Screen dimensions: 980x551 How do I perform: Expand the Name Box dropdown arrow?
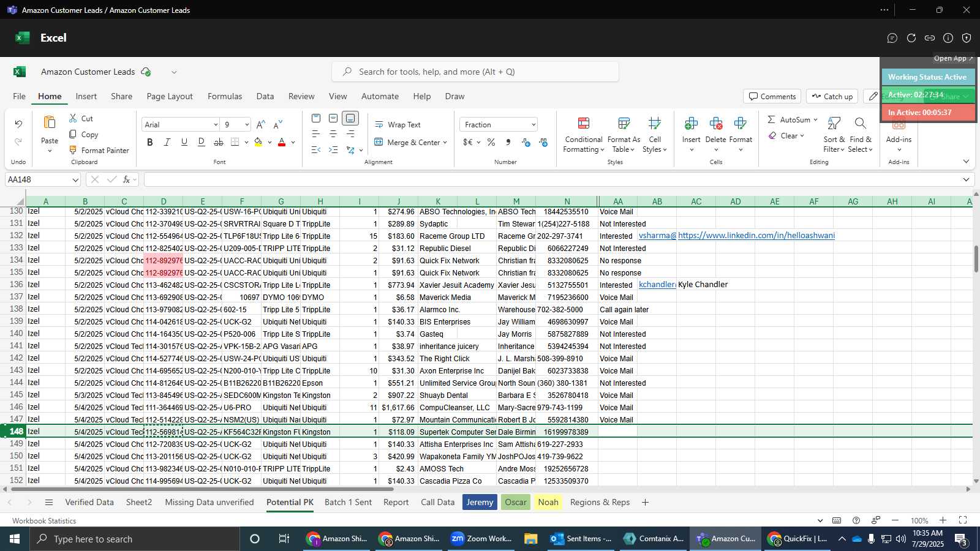75,179
